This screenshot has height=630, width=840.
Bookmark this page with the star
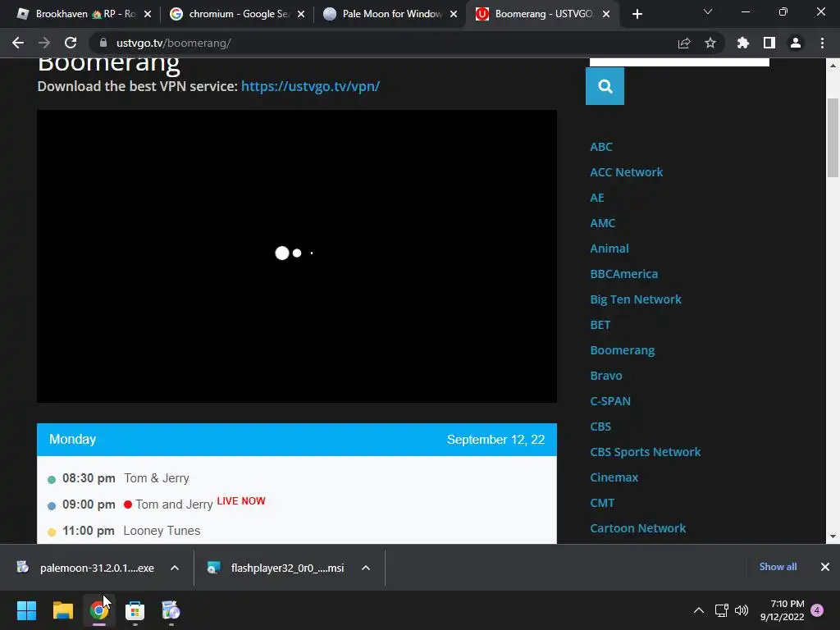point(710,43)
